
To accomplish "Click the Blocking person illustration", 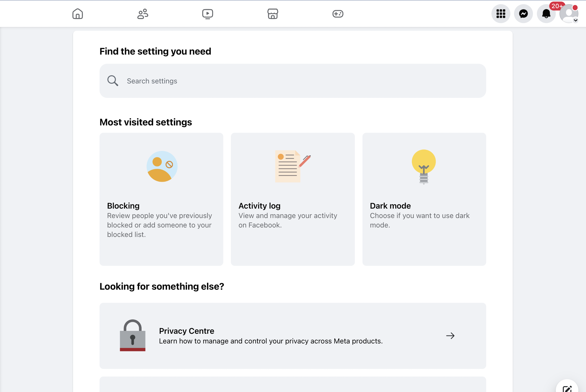I will tap(162, 166).
